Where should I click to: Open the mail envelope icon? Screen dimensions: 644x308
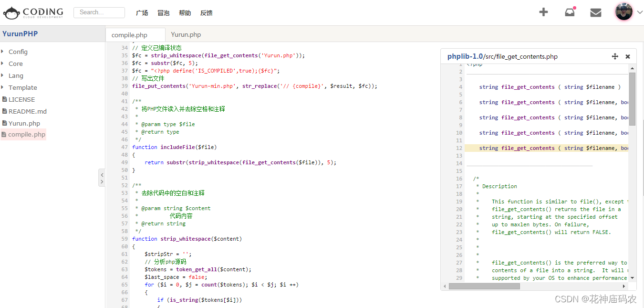coord(596,13)
